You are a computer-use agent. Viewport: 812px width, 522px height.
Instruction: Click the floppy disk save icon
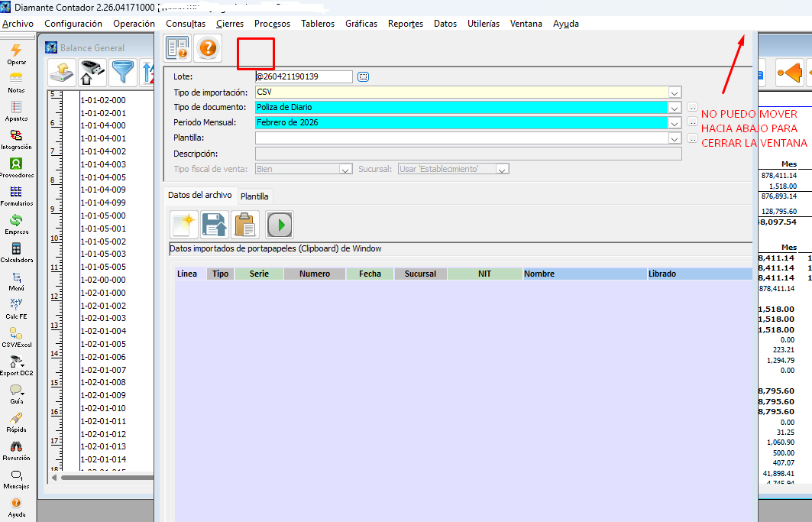click(215, 225)
